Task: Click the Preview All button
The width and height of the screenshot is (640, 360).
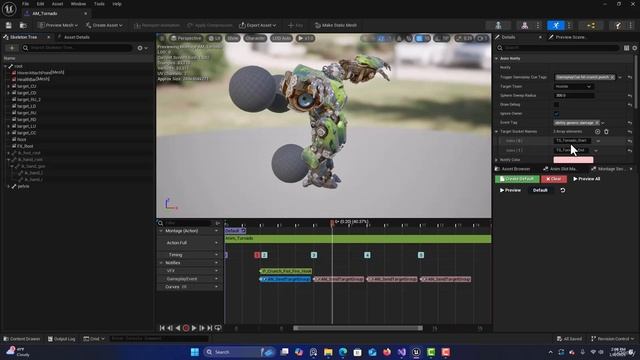Action: [x=587, y=179]
